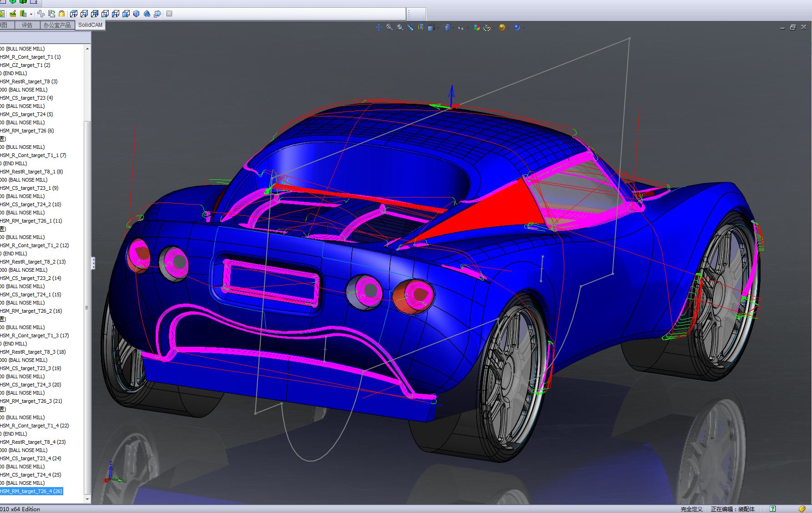Click the fourth wireframe cube view icon
The height and width of the screenshot is (513, 812).
pos(105,14)
